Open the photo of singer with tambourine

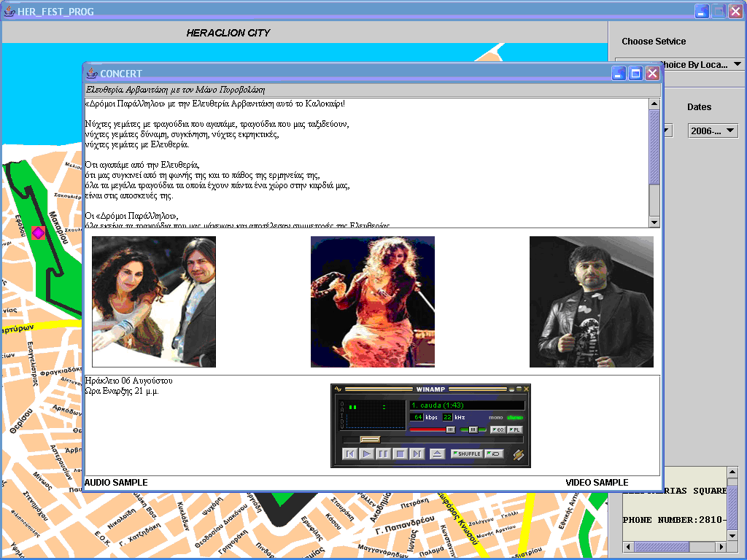coord(373,302)
